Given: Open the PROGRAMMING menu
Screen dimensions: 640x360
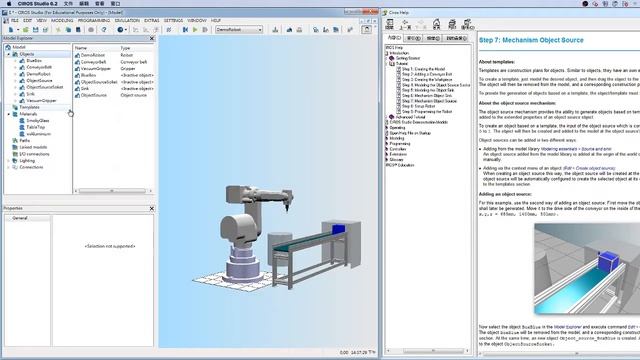Looking at the screenshot, I should pyautogui.click(x=94, y=20).
